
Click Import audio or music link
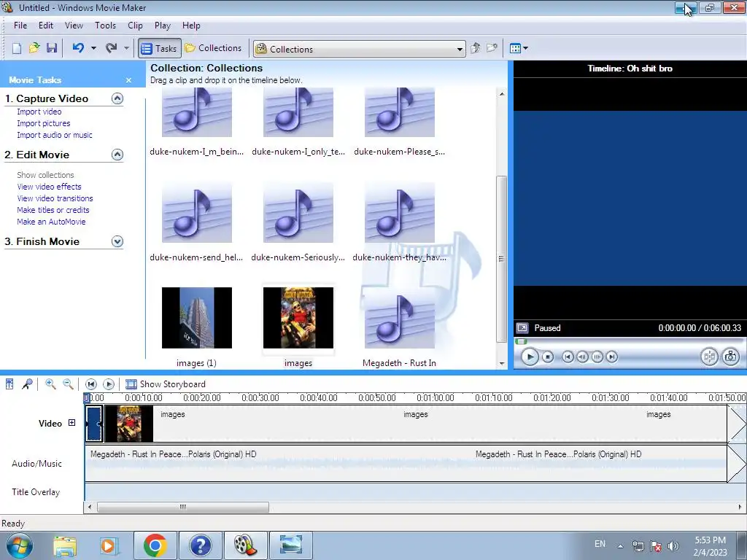click(x=55, y=135)
